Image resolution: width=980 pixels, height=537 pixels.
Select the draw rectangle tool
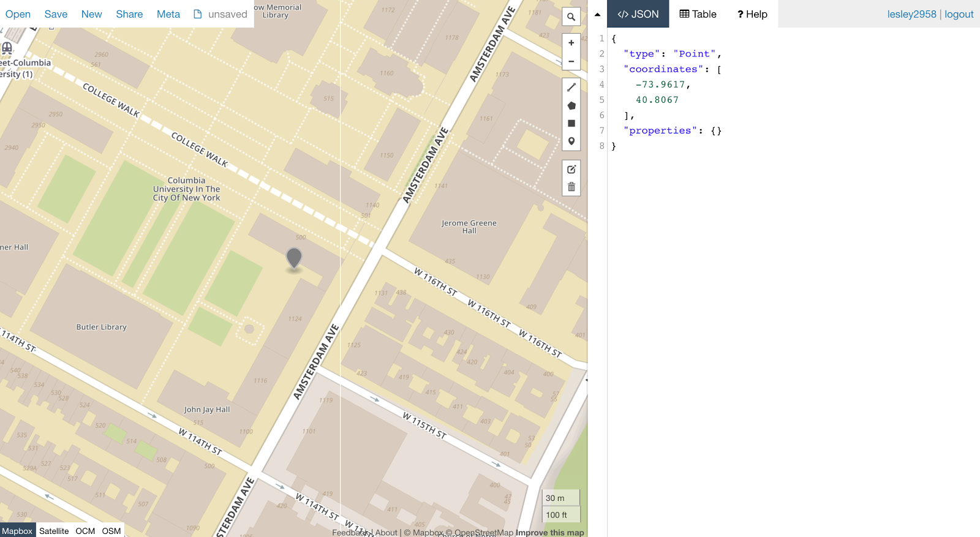pyautogui.click(x=571, y=123)
